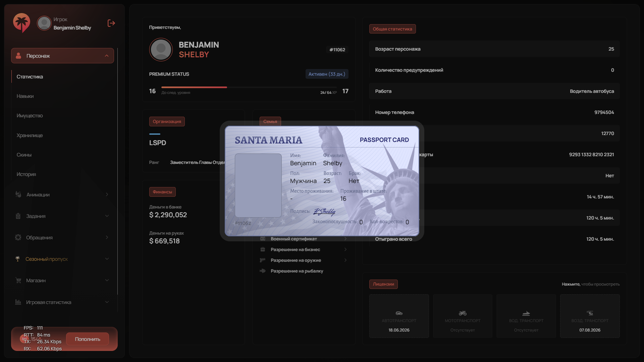Open the Навыки menu item
This screenshot has width=644, height=362.
25,96
